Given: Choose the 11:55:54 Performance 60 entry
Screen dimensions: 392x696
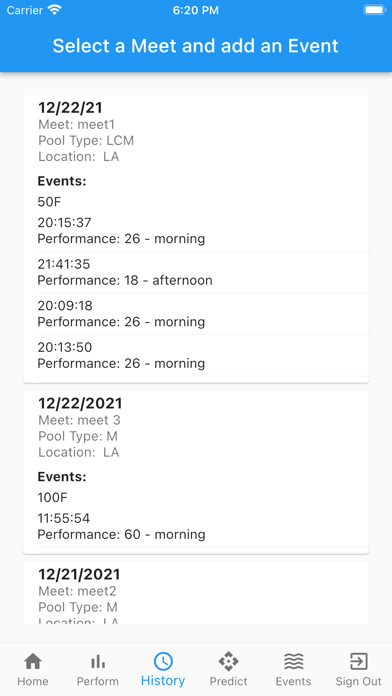Looking at the screenshot, I should 203,526.
